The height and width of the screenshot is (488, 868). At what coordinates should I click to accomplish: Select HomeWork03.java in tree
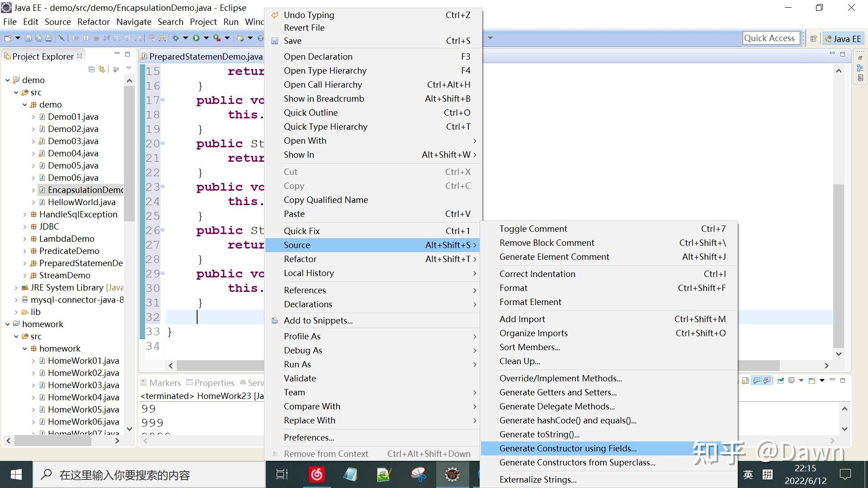pyautogui.click(x=84, y=385)
